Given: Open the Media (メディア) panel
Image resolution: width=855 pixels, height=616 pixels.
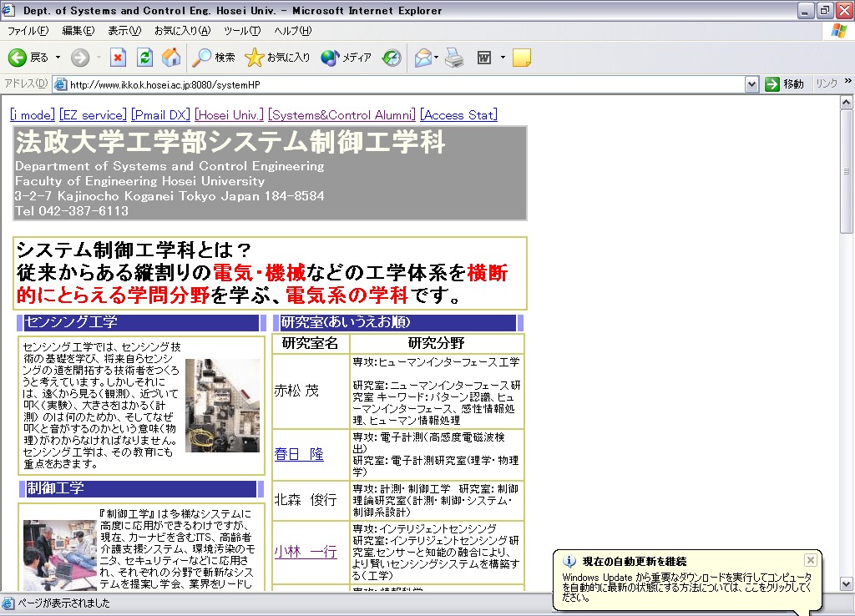Looking at the screenshot, I should [346, 58].
